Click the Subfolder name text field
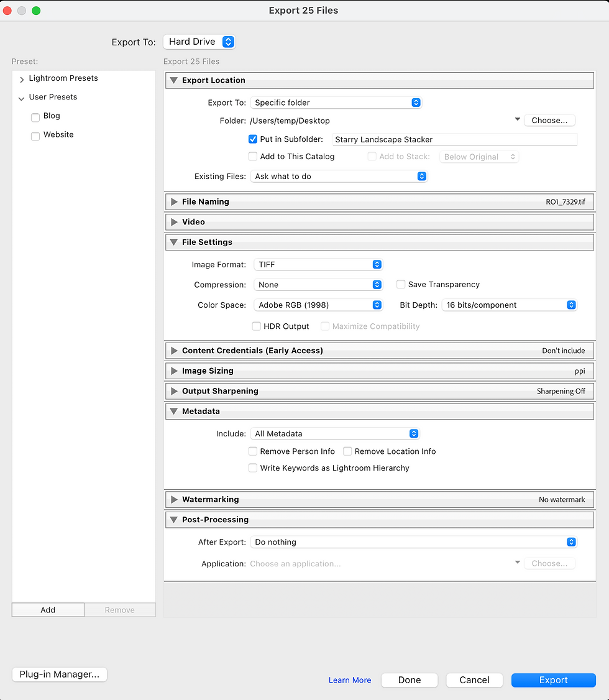 [x=455, y=139]
